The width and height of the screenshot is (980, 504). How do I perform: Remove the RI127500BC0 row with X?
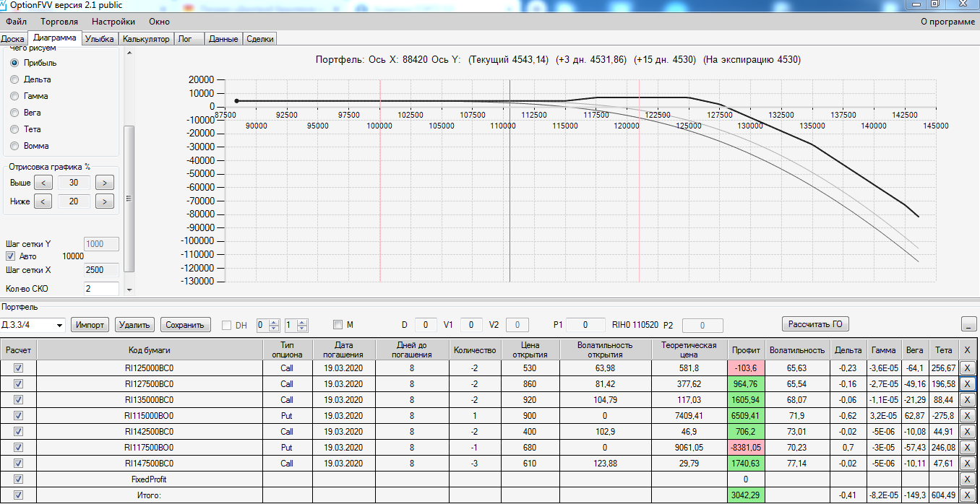(968, 383)
